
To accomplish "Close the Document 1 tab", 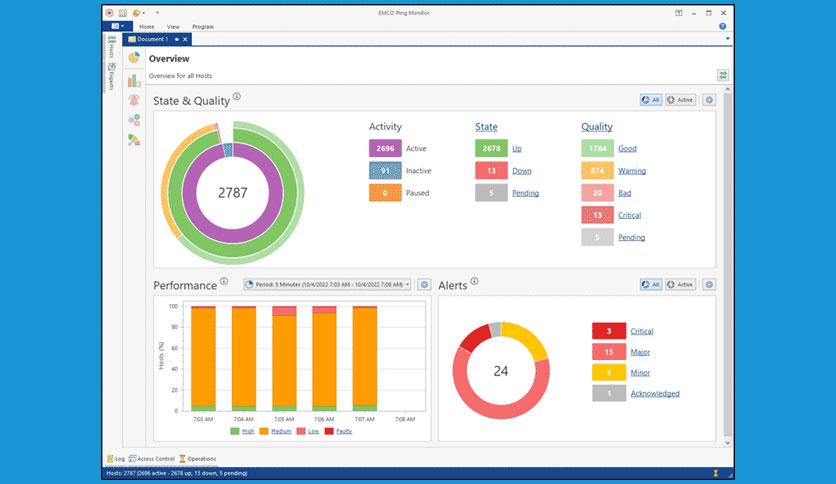I will click(x=185, y=39).
